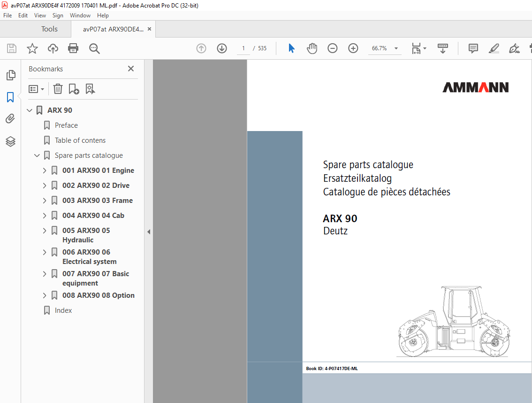
Task: Add the document to starred files
Action: [x=32, y=48]
